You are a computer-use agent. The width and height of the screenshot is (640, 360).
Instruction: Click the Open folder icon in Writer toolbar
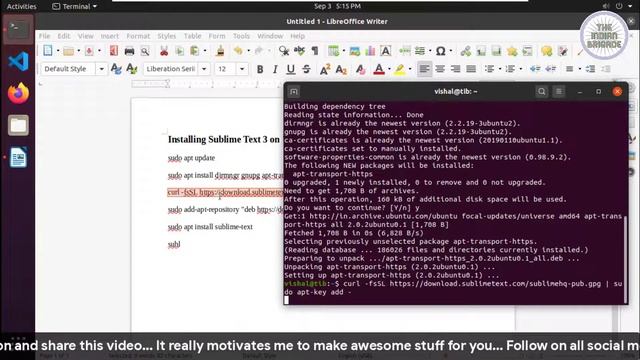click(x=69, y=51)
